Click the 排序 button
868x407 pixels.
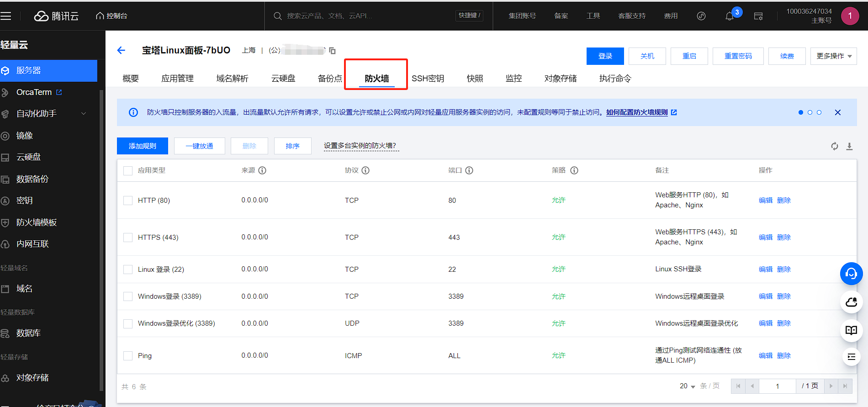[x=293, y=146]
